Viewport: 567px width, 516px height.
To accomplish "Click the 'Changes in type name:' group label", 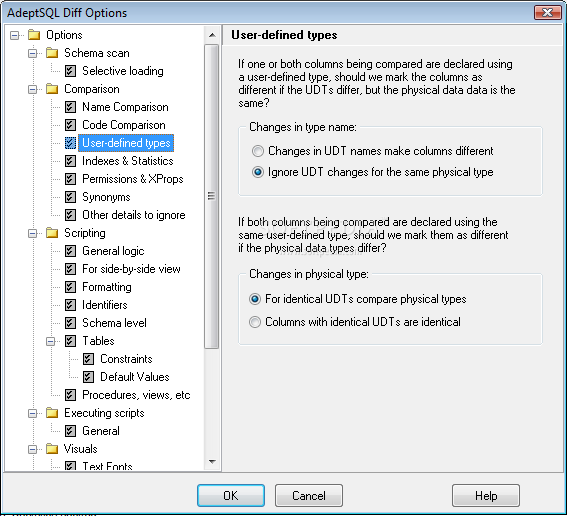I will (x=303, y=127).
